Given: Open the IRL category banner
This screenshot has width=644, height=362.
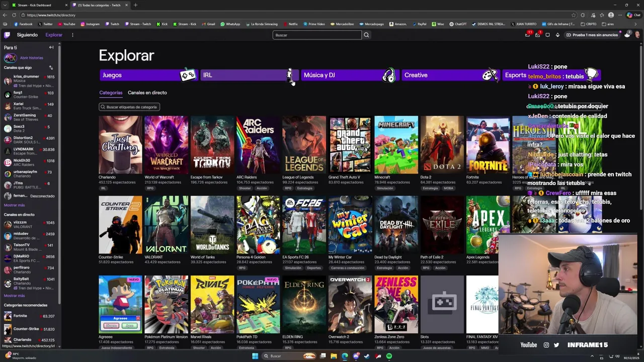Looking at the screenshot, I should (x=249, y=75).
